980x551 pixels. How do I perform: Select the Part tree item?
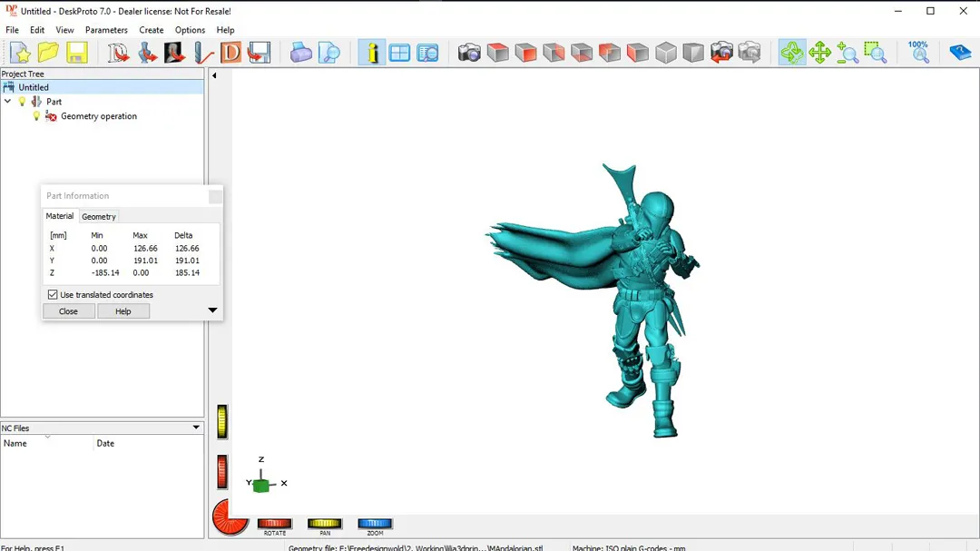coord(54,102)
